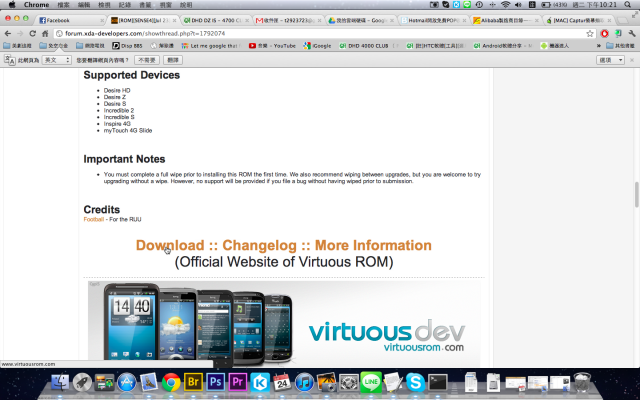Click 不需要 button in translate bar
Screen dimensions: 640x400
pos(147,60)
